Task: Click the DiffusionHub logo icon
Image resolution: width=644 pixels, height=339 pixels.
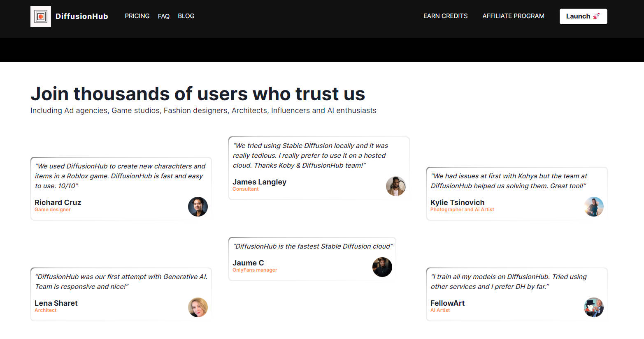Action: [x=40, y=16]
